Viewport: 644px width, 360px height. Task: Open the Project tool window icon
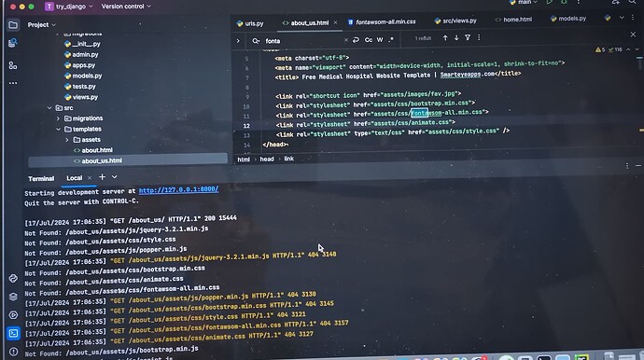tap(13, 25)
